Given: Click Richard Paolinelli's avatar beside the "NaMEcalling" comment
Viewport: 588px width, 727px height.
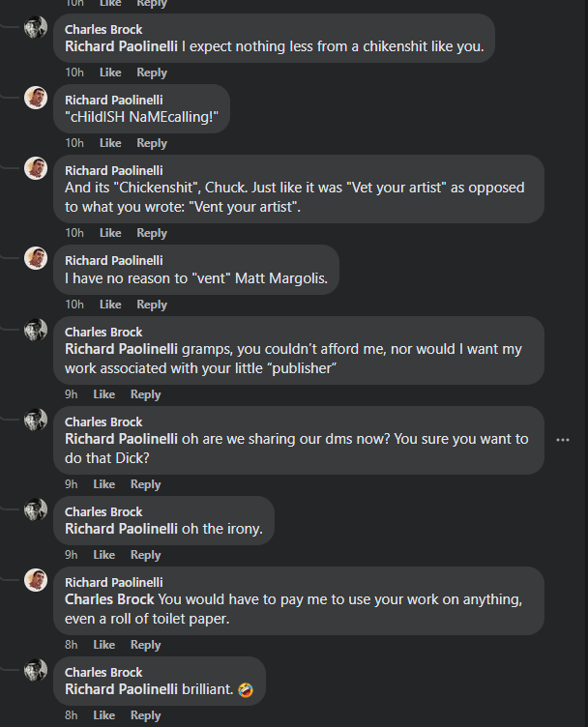Looking at the screenshot, I should click(36, 98).
